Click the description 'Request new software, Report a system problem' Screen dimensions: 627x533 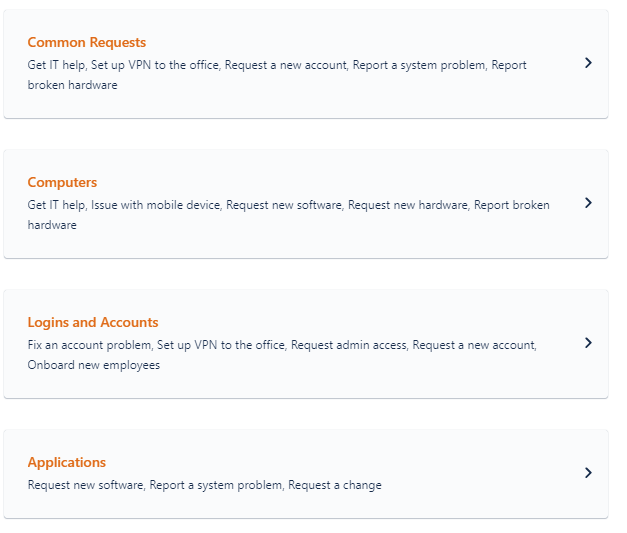pyautogui.click(x=204, y=485)
